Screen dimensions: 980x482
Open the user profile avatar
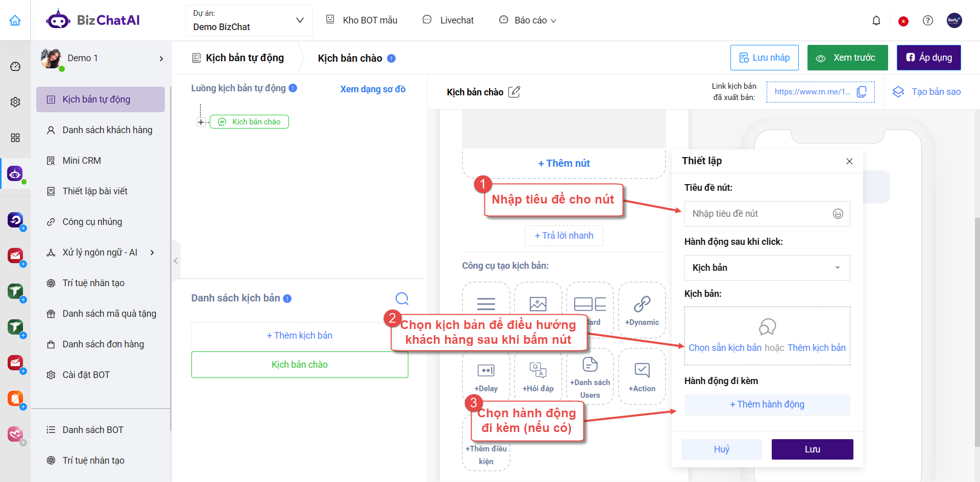click(x=954, y=20)
